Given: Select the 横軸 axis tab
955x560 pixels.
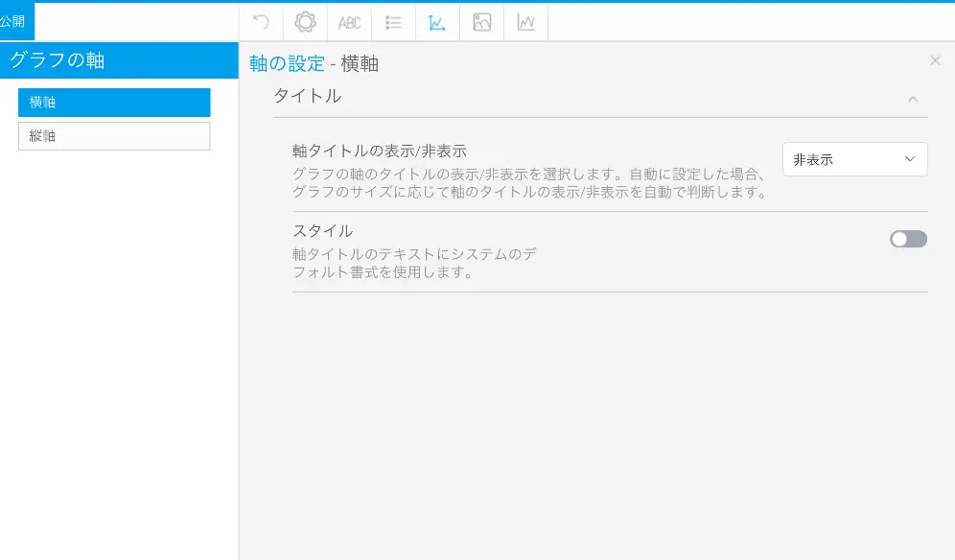Looking at the screenshot, I should [114, 103].
